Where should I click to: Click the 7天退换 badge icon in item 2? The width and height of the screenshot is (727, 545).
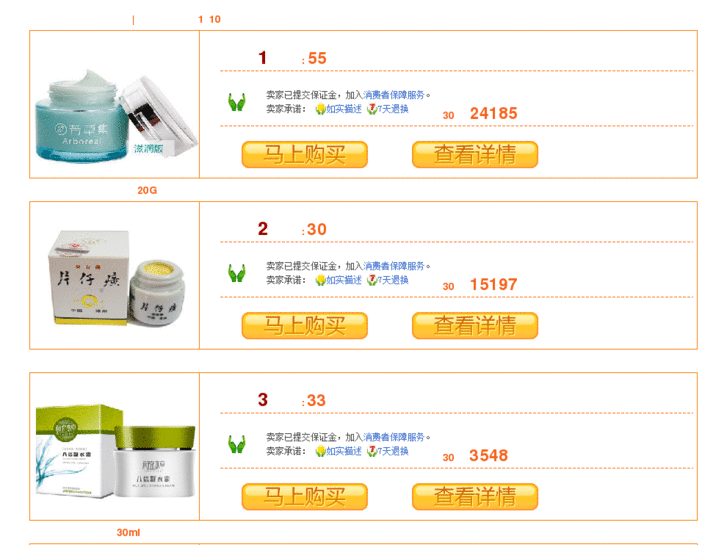pyautogui.click(x=371, y=280)
